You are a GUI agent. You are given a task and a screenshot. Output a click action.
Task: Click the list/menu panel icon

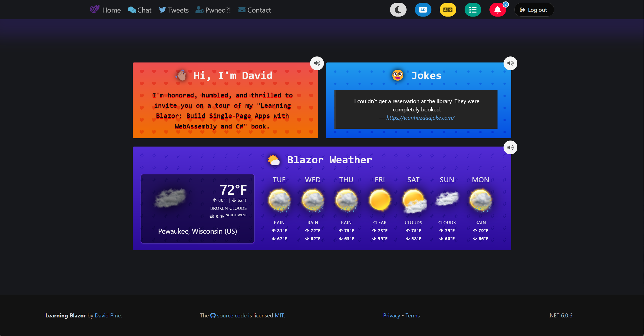click(472, 9)
